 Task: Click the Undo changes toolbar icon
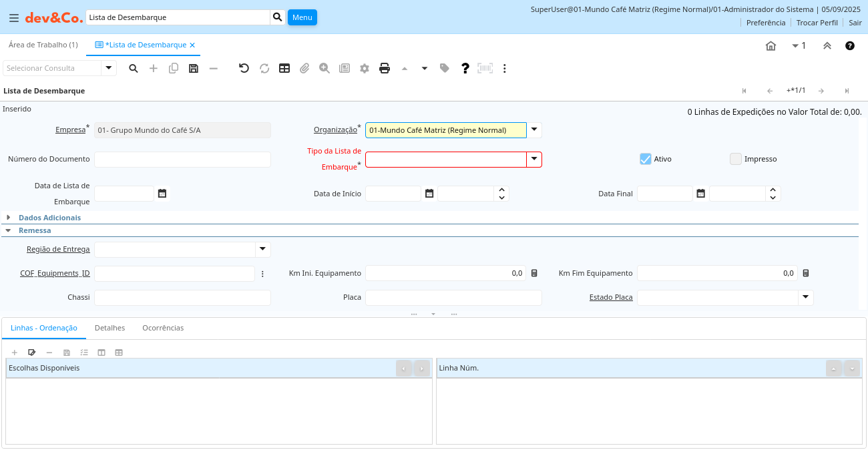(244, 68)
